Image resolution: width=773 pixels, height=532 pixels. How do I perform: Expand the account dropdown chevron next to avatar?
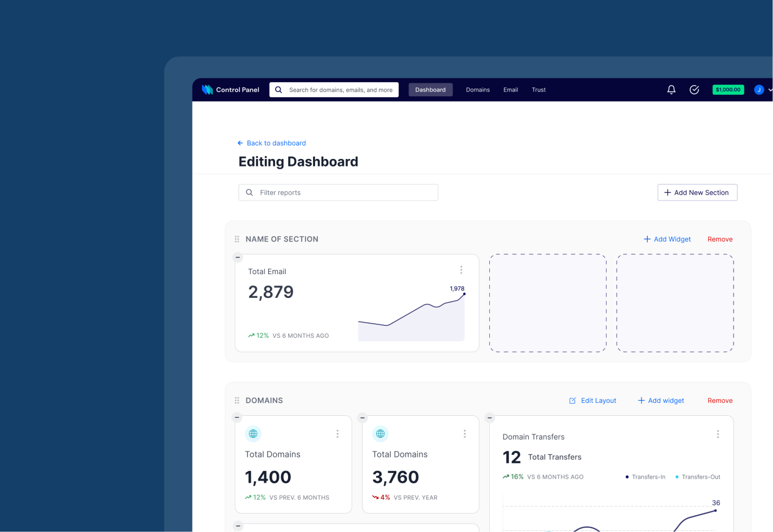pyautogui.click(x=770, y=90)
